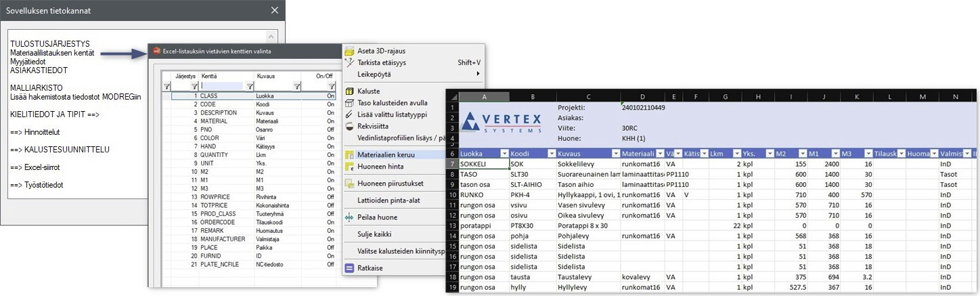Select the Kaluste cabinet icon
Image resolution: width=980 pixels, height=296 pixels.
tap(350, 91)
